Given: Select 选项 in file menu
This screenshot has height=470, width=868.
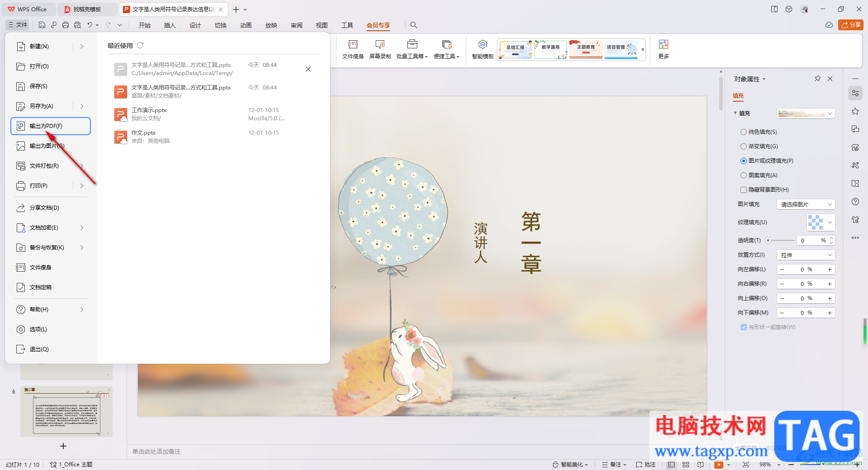Looking at the screenshot, I should point(51,329).
